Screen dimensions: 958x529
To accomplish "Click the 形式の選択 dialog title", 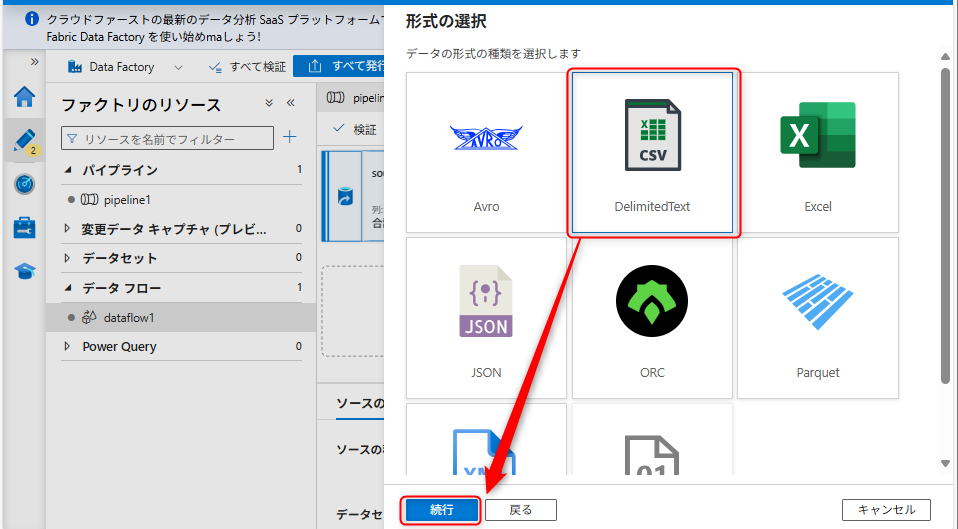I will 446,22.
